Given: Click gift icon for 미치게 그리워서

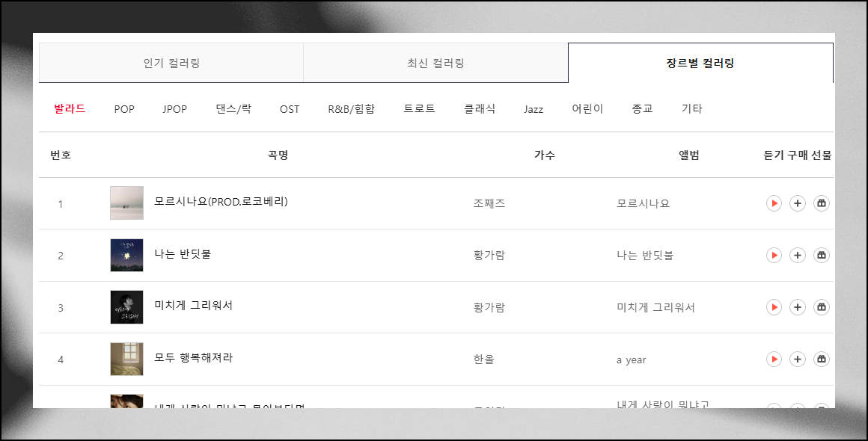Looking at the screenshot, I should click(x=822, y=307).
